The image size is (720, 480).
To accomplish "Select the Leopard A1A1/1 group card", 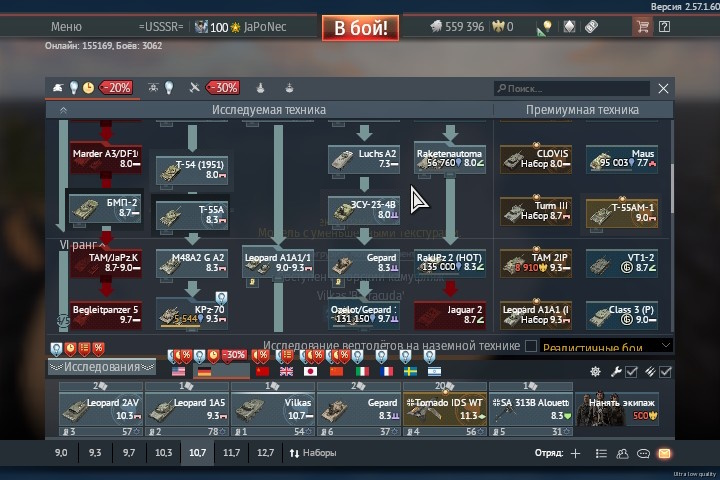I will 278,263.
